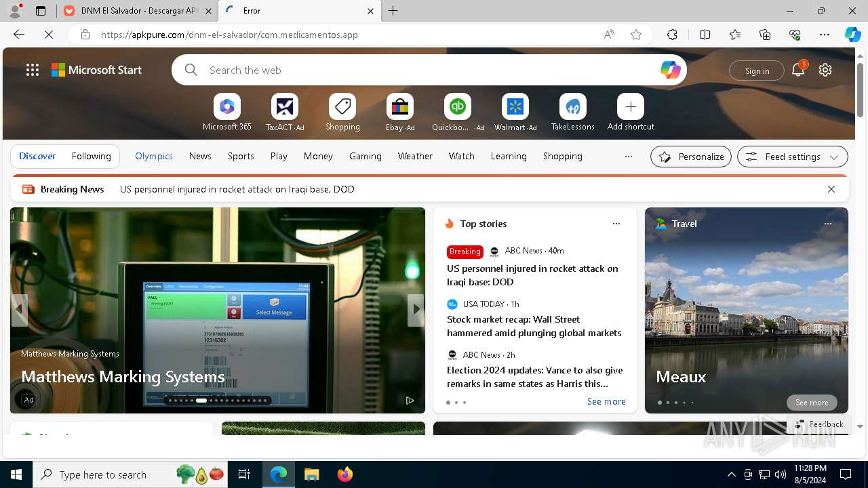Viewport: 868px width, 488px height.
Task: Open Collections in Edge toolbar
Action: click(x=765, y=35)
